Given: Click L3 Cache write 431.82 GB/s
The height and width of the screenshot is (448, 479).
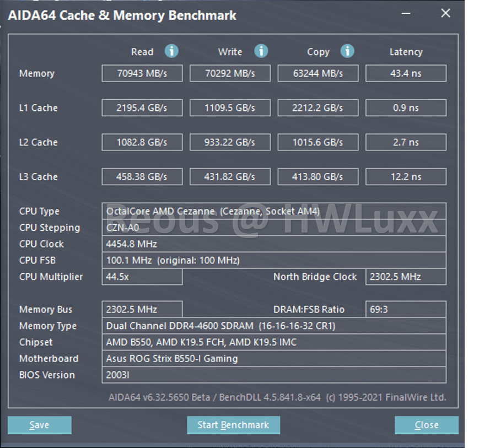Looking at the screenshot, I should (230, 177).
